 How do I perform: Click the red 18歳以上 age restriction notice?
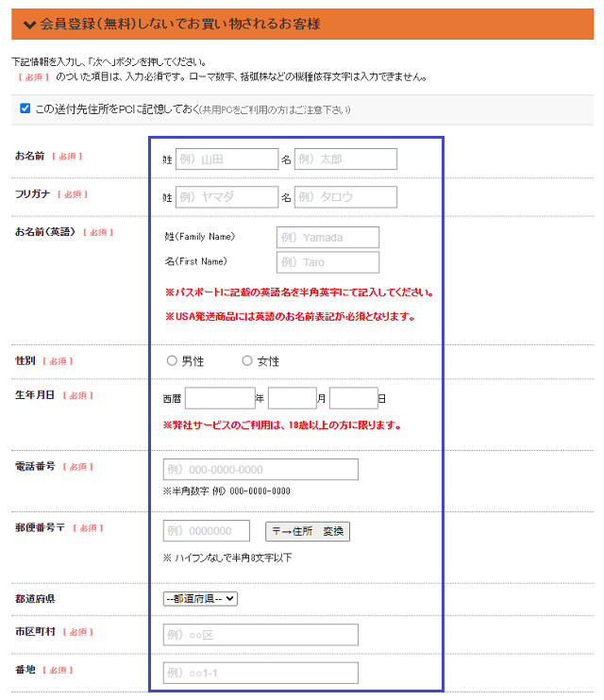point(282,425)
